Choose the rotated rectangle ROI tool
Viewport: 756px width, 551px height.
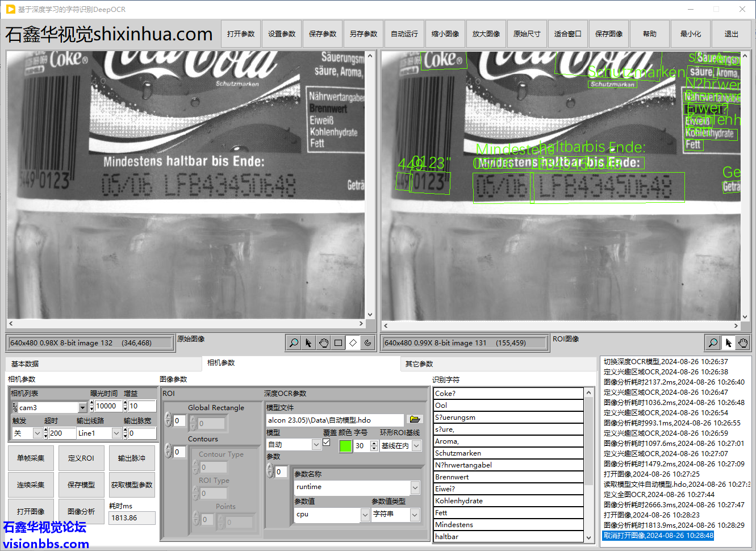coord(353,343)
